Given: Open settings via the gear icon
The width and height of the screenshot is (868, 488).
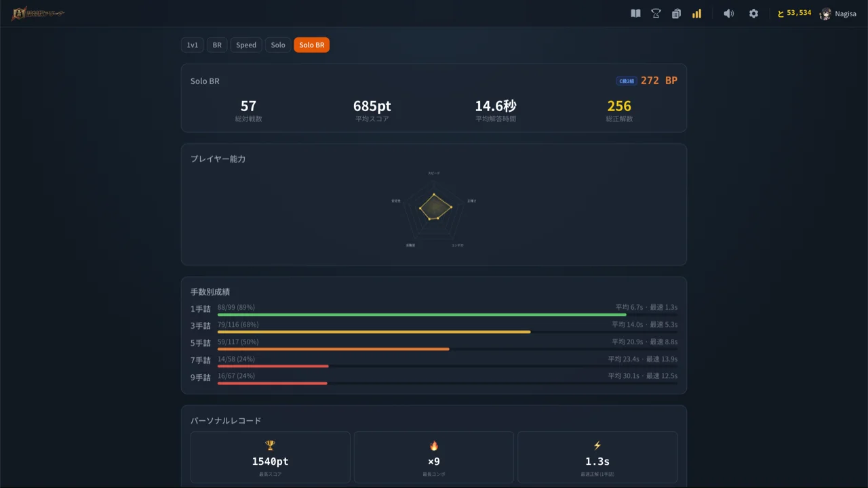Looking at the screenshot, I should point(753,14).
